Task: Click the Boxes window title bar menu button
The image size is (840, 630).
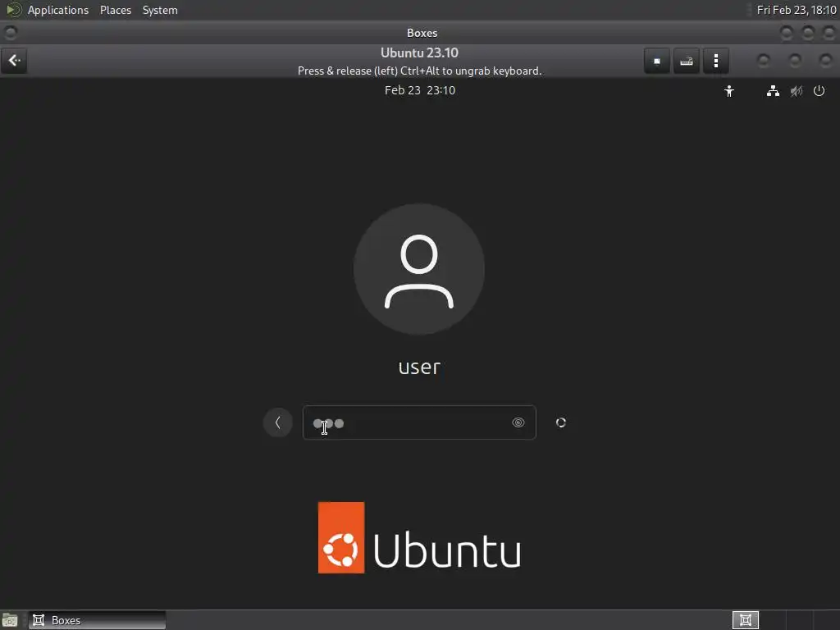Action: click(10, 33)
